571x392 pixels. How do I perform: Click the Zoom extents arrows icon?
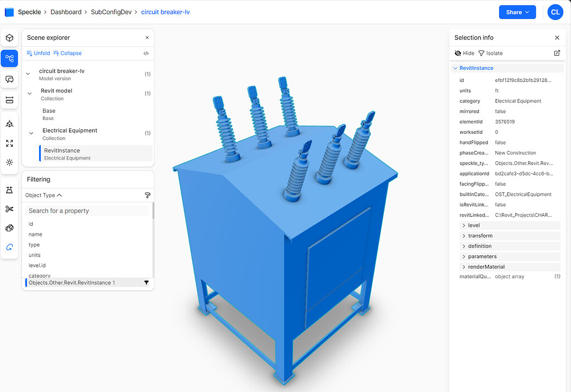click(9, 143)
